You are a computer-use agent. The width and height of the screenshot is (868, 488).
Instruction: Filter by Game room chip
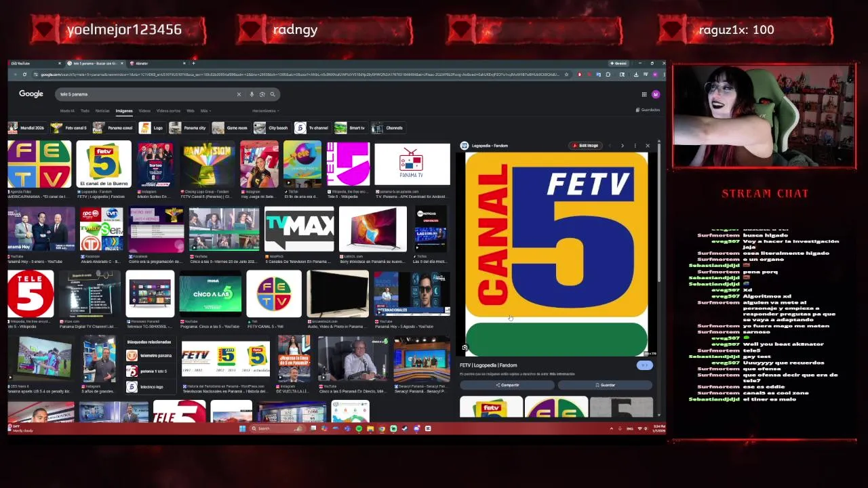pyautogui.click(x=231, y=127)
